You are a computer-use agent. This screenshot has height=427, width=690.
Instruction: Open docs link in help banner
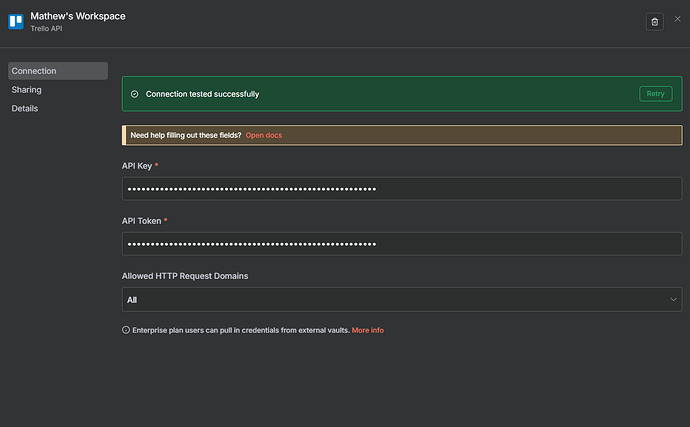click(264, 135)
